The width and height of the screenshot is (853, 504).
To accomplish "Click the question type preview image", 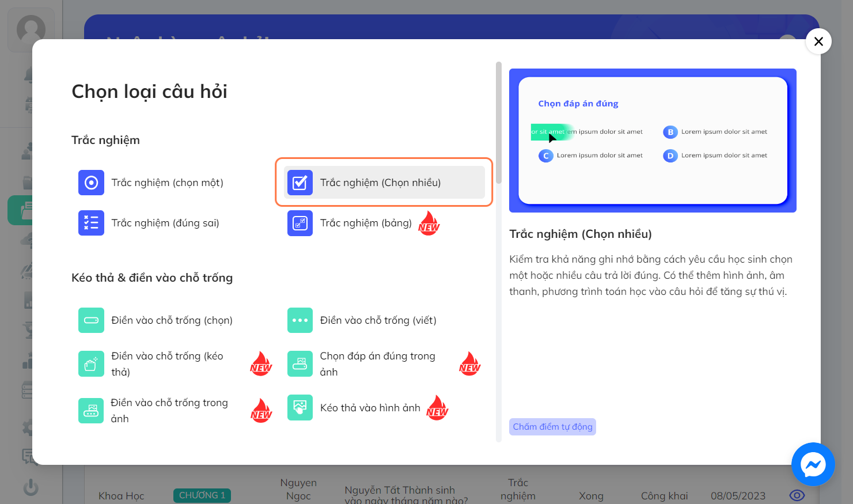I will tap(653, 141).
